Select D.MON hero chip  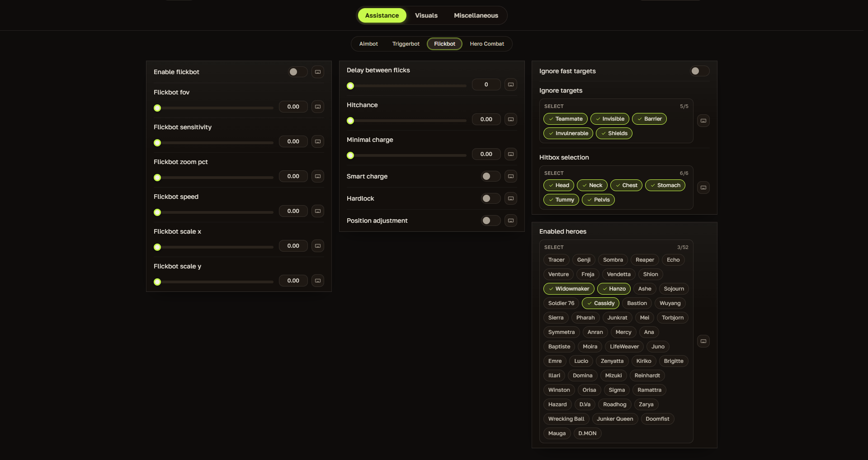[588, 433]
